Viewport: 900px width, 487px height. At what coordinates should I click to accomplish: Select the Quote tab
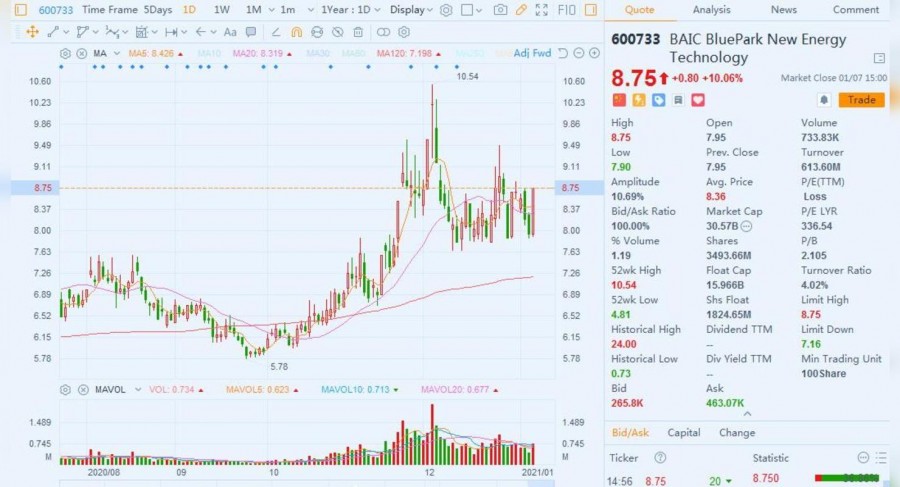pyautogui.click(x=639, y=10)
